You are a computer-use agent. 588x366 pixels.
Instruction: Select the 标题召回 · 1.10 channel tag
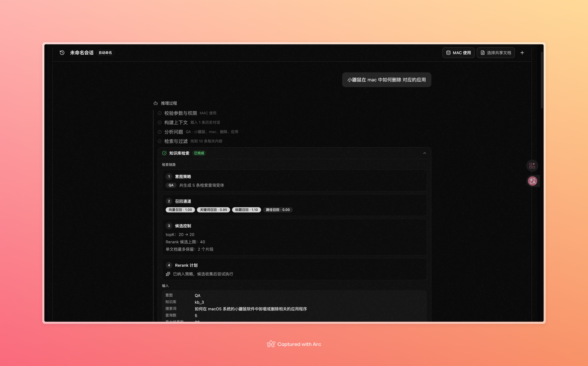(x=246, y=210)
